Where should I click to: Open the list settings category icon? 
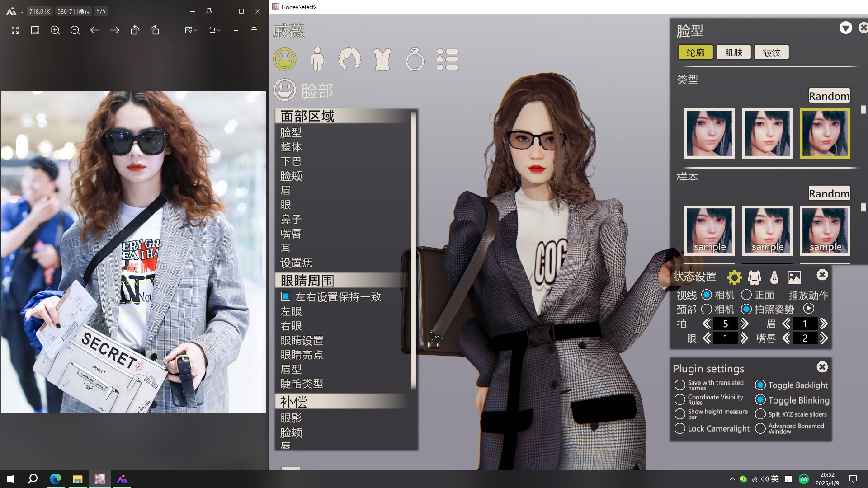[448, 59]
